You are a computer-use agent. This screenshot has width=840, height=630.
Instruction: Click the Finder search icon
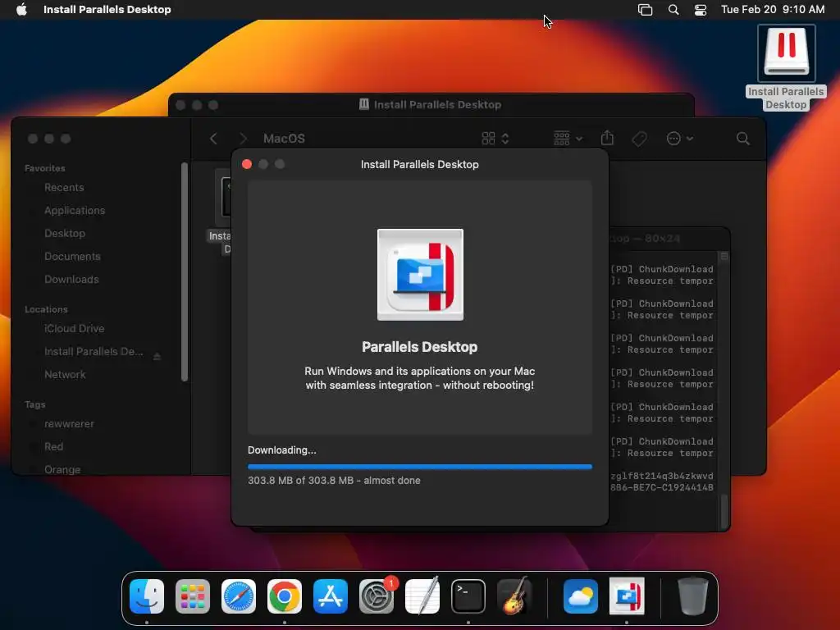coord(742,139)
